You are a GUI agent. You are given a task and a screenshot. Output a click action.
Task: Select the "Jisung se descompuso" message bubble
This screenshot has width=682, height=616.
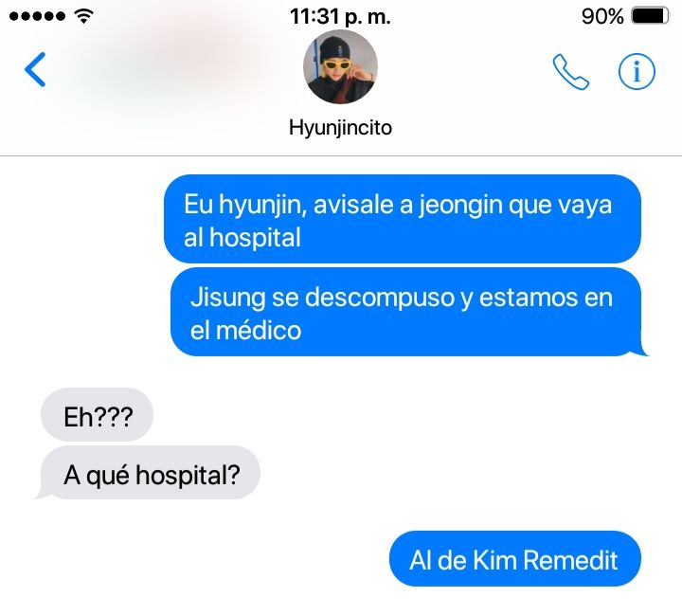[406, 312]
